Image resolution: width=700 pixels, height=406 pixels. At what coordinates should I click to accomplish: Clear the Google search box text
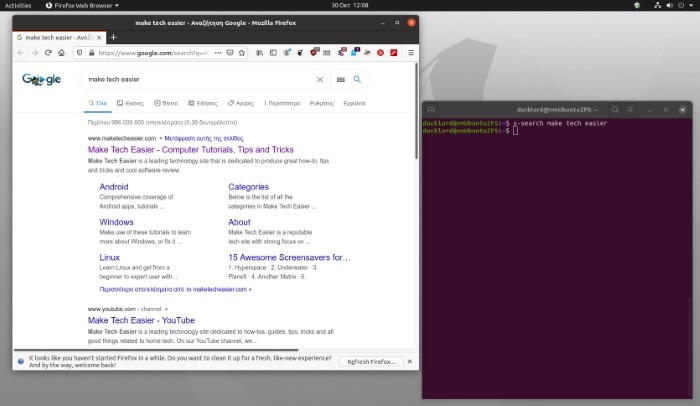click(x=320, y=80)
